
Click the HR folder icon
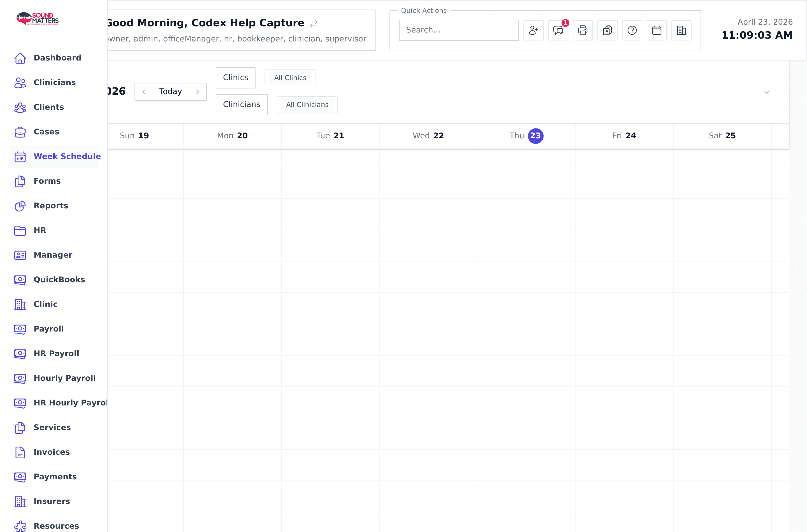click(20, 231)
